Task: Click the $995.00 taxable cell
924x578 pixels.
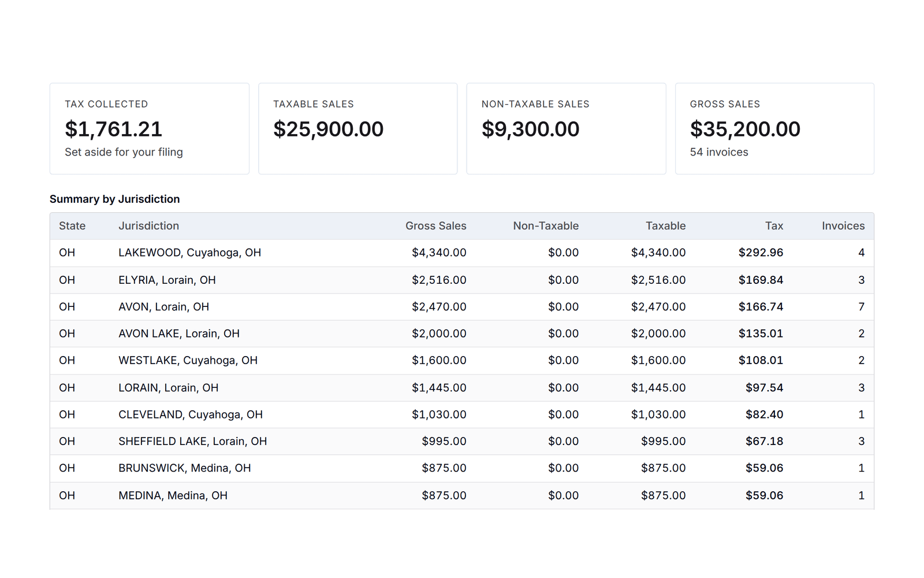Action: tap(663, 442)
